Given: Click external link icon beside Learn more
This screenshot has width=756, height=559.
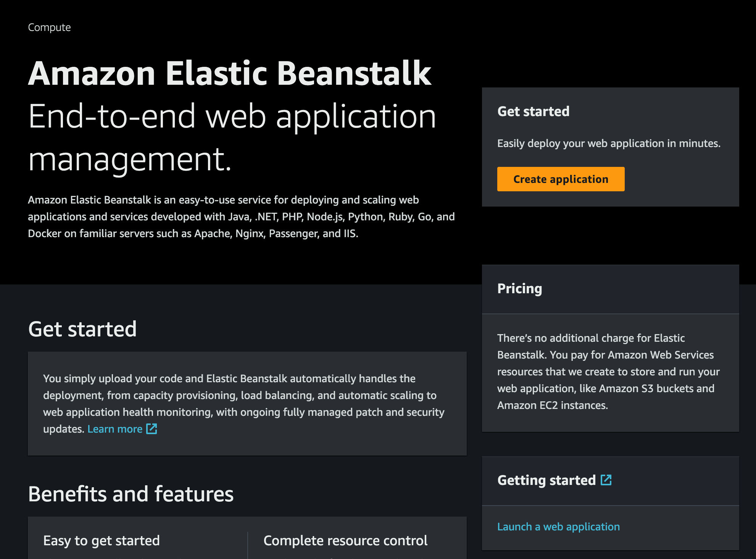Looking at the screenshot, I should (152, 429).
